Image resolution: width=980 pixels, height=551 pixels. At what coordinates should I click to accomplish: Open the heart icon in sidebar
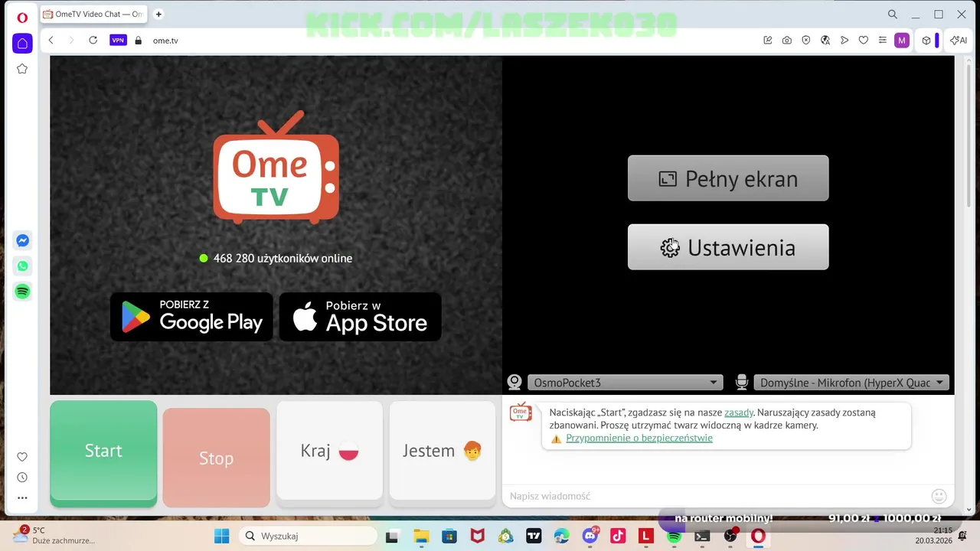point(22,457)
